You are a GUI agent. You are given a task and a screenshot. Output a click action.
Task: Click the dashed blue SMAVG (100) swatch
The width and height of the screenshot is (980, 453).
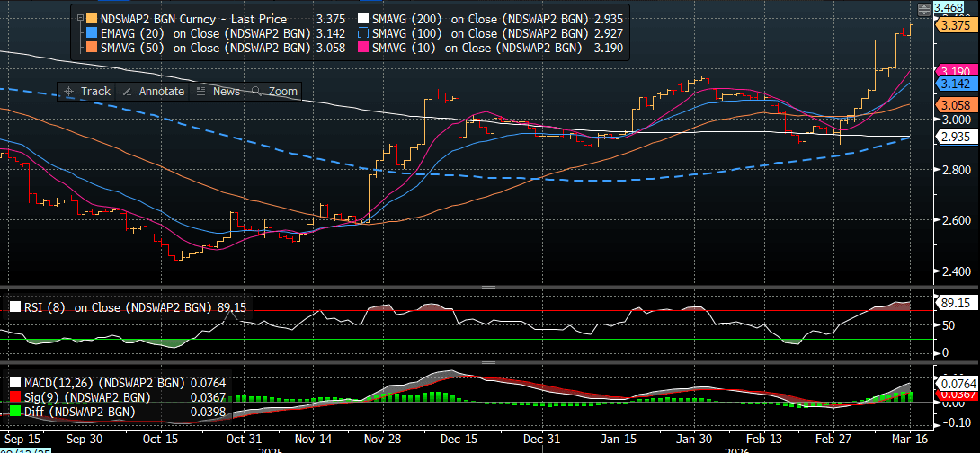[363, 33]
